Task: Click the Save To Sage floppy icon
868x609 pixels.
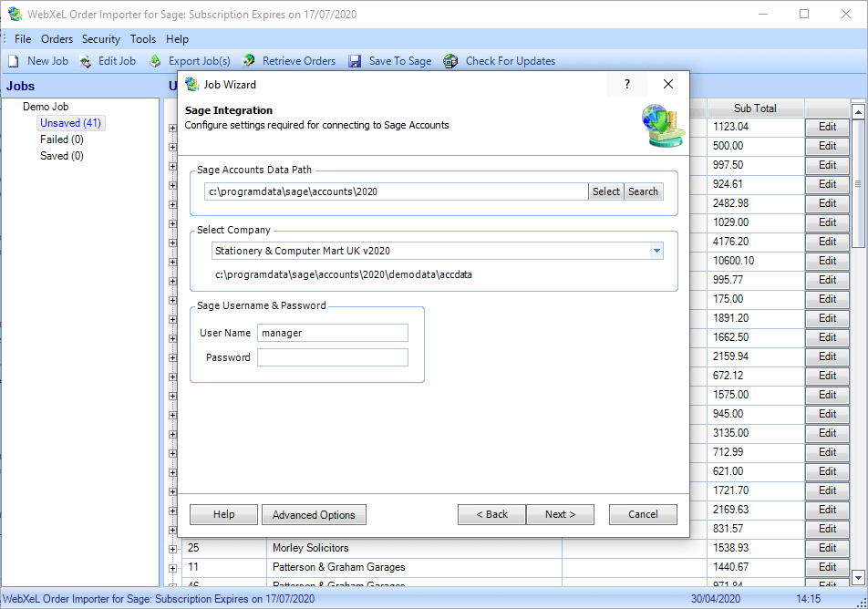Action: tap(355, 61)
